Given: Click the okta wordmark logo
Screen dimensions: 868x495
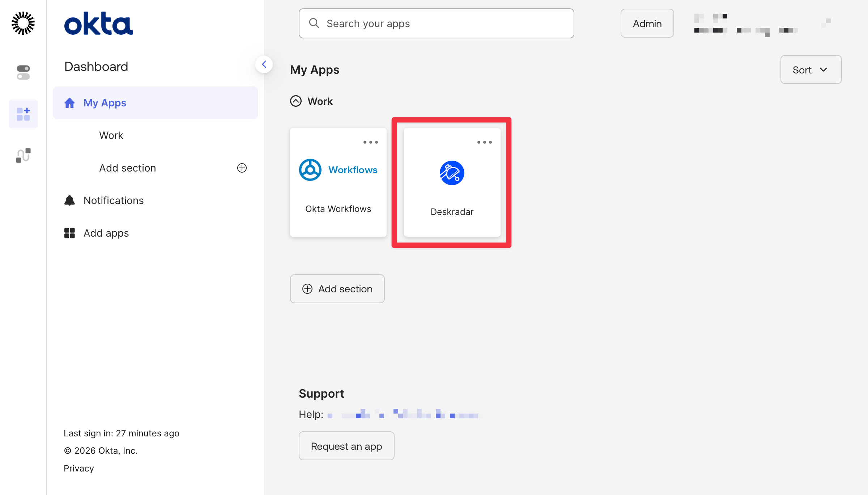Looking at the screenshot, I should tap(98, 23).
